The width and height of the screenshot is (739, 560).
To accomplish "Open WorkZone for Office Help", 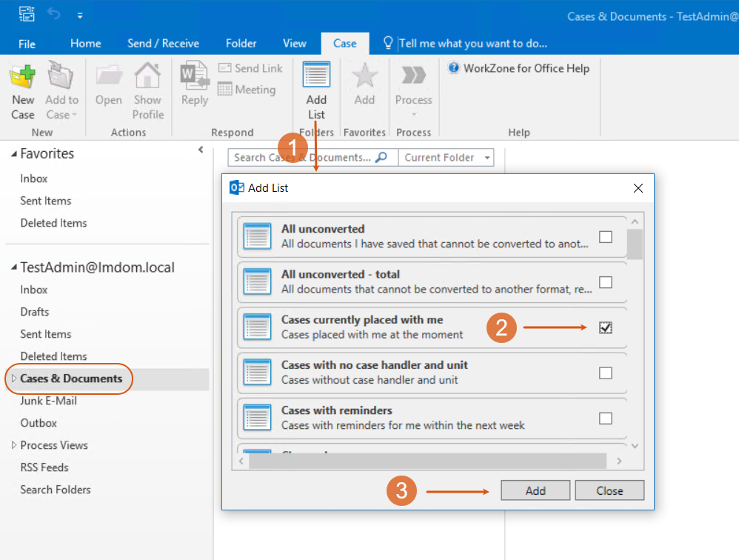I will coord(518,68).
